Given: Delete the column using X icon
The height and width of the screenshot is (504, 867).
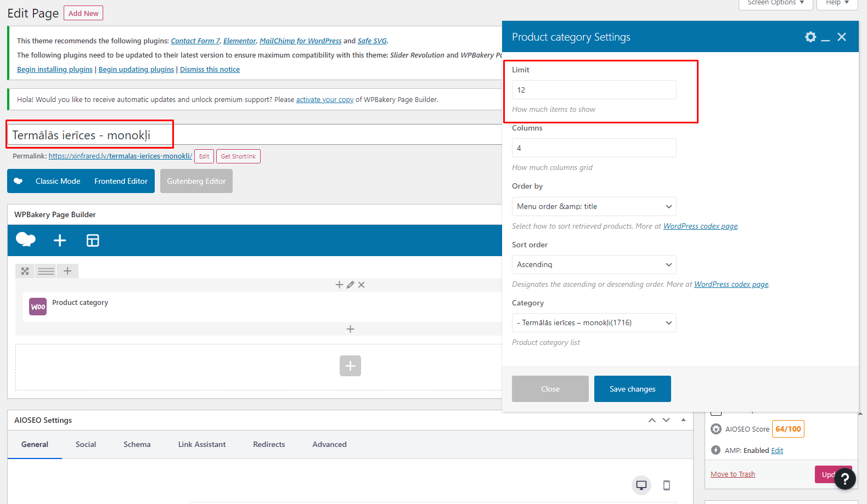Looking at the screenshot, I should click(x=361, y=285).
